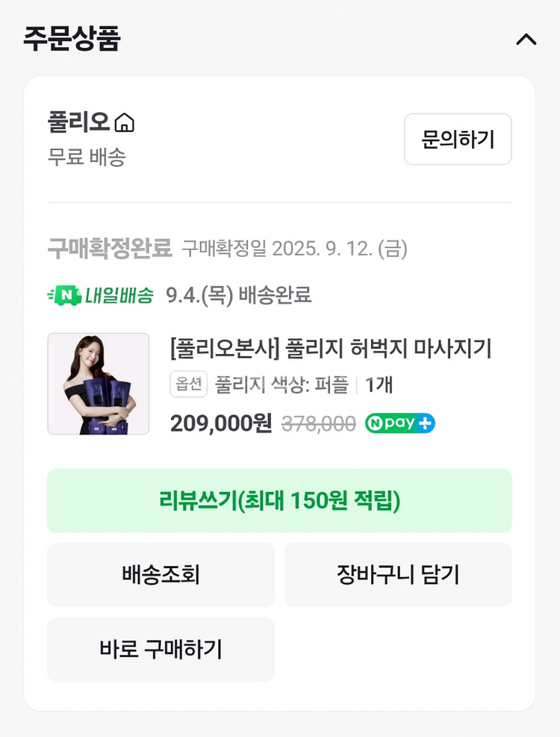Click the 209,000원 price

221,423
